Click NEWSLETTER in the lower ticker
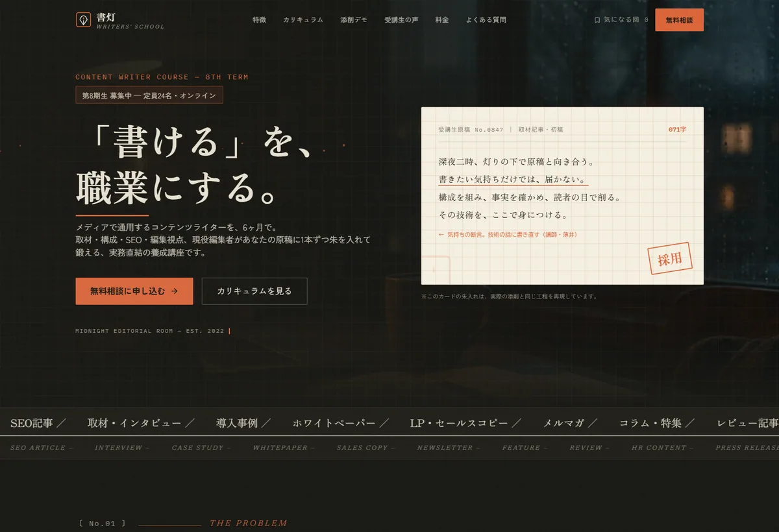The height and width of the screenshot is (532, 779). 445,448
